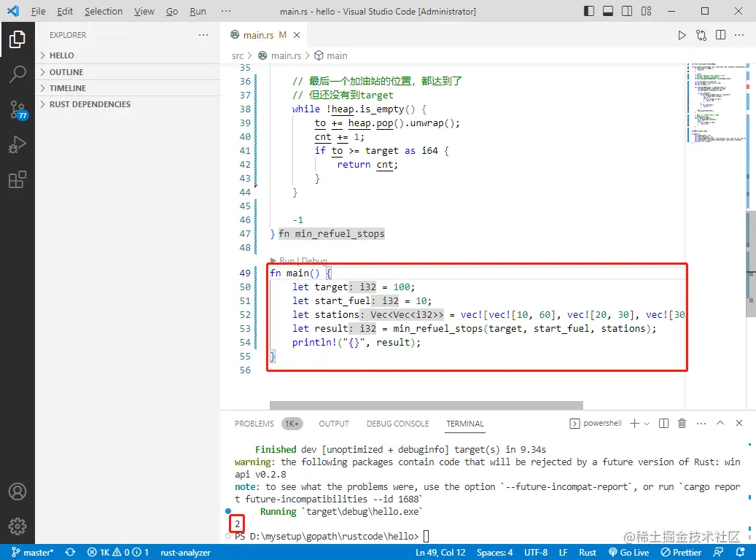Open the Selection menu

(x=104, y=11)
